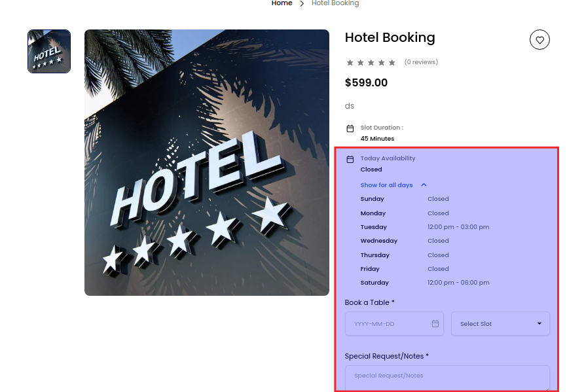Collapse availability list using the up chevron

tap(424, 185)
